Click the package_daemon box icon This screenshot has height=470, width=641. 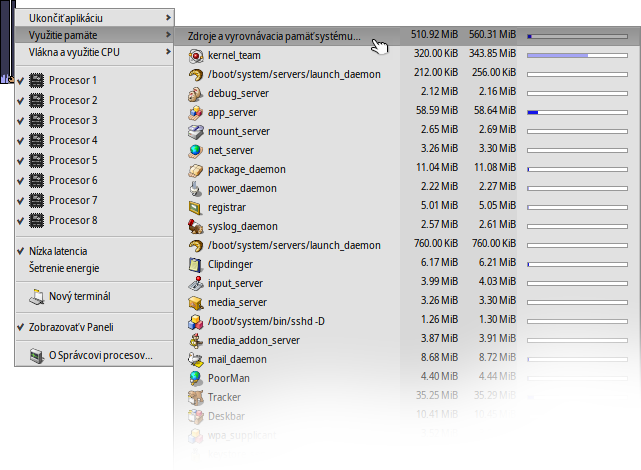[196, 170]
